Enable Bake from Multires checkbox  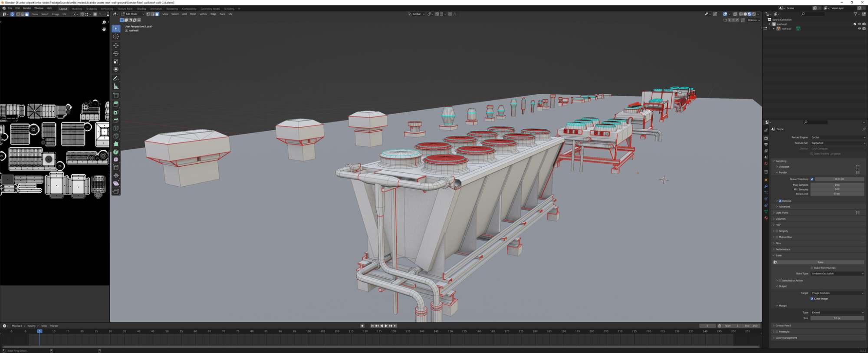coord(812,268)
